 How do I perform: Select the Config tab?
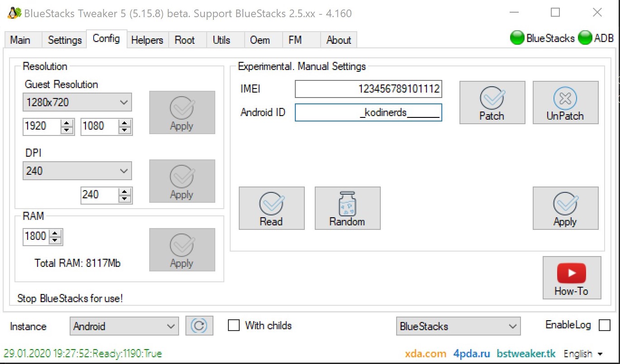click(x=106, y=38)
